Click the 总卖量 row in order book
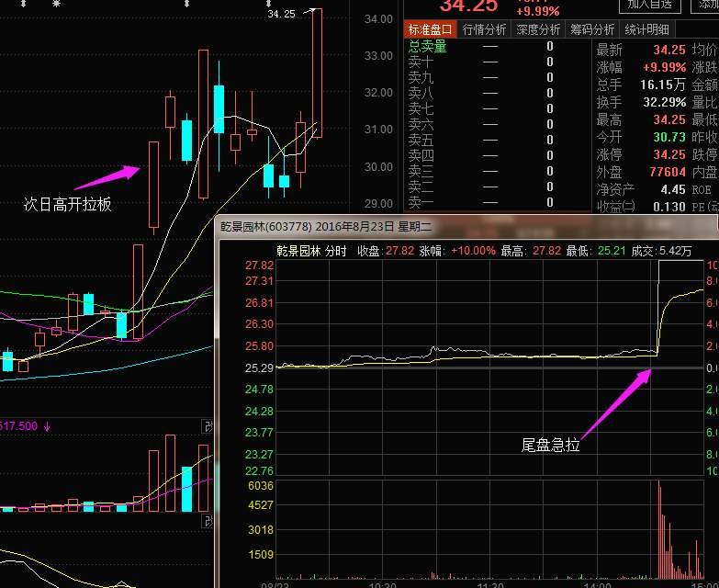The height and width of the screenshot is (588, 719). coord(427,46)
